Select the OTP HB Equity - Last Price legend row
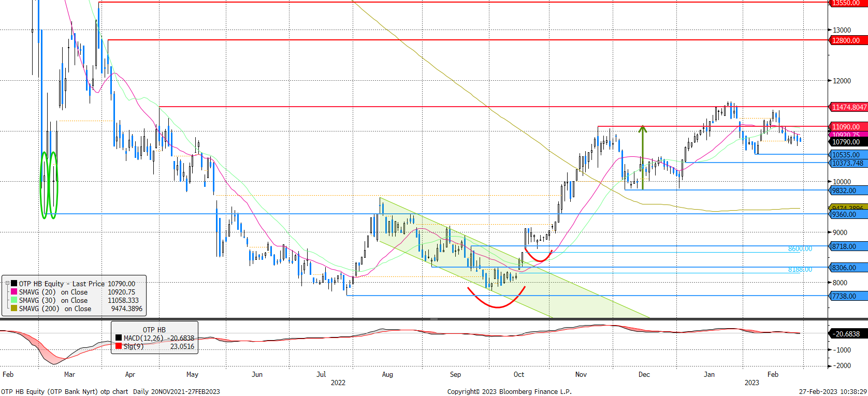Screen dimensions: 868x396 (74, 284)
